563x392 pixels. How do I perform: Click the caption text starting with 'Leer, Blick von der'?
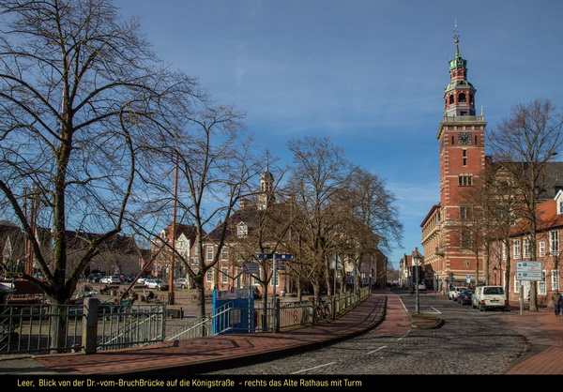[x=190, y=383]
